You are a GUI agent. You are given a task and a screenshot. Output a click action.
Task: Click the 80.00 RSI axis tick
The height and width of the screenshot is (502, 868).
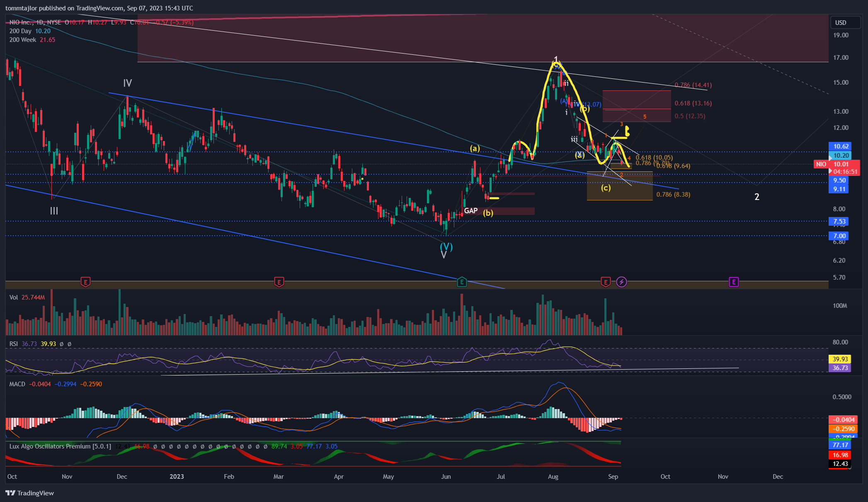click(840, 342)
